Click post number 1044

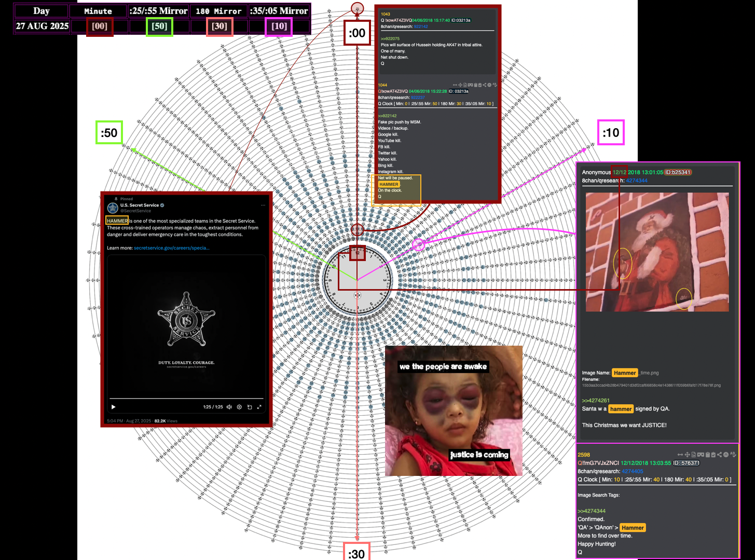coord(383,85)
